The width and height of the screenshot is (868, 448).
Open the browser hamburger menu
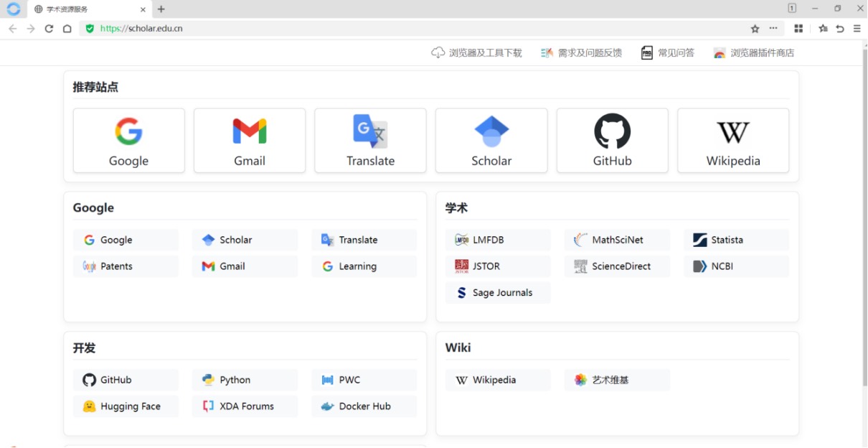click(x=857, y=29)
